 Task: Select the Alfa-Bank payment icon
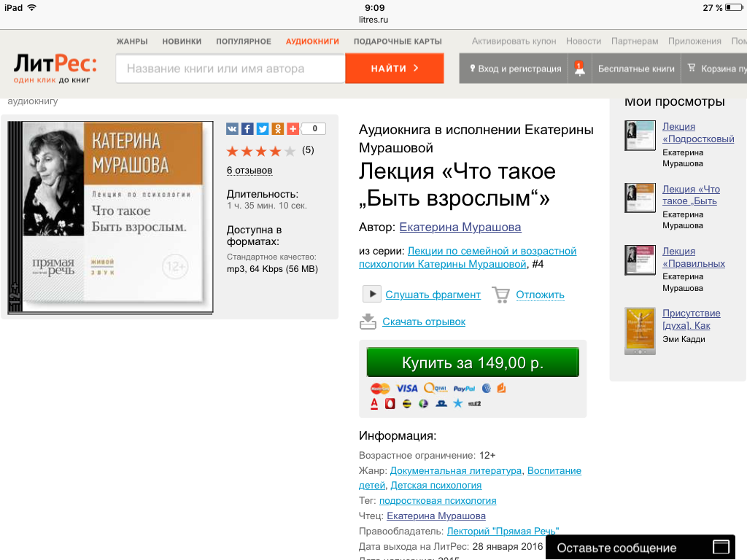click(374, 404)
